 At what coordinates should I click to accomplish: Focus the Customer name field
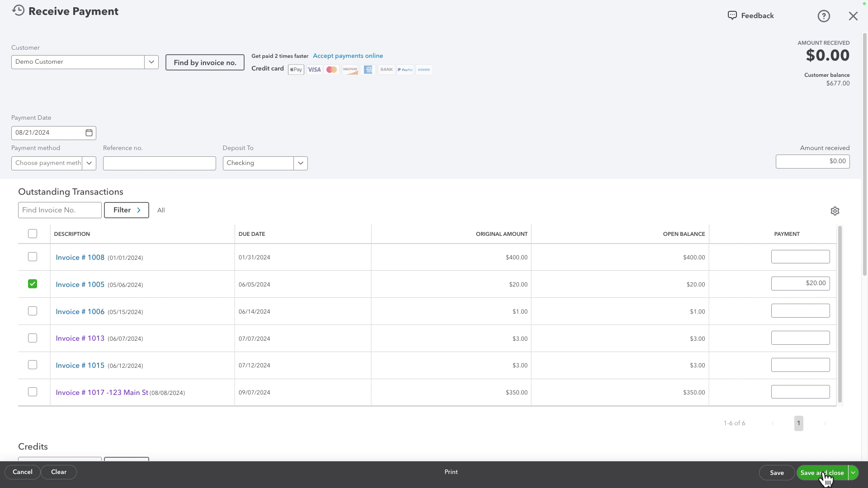tap(78, 62)
